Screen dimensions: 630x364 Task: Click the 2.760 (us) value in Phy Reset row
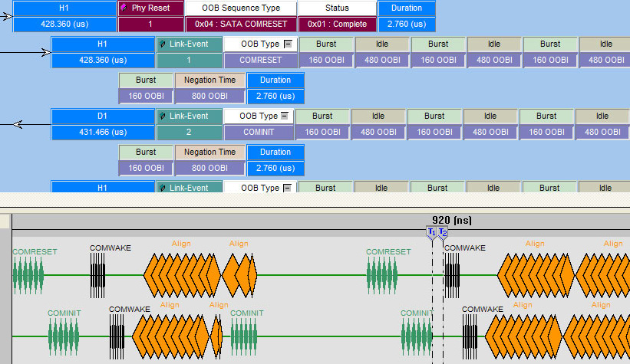click(x=407, y=24)
